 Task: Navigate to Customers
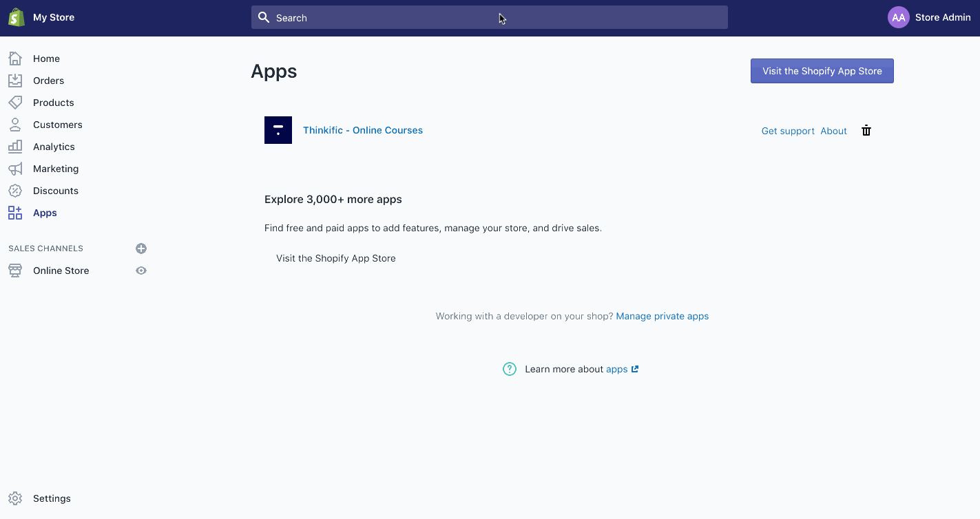(x=57, y=125)
